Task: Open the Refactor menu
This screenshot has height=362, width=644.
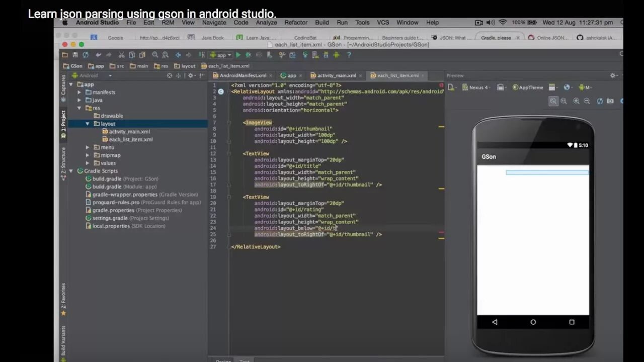Action: (296, 23)
